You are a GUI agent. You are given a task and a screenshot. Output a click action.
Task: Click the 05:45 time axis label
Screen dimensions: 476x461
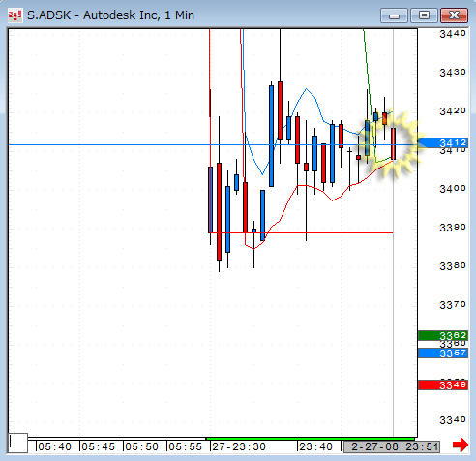(x=98, y=446)
